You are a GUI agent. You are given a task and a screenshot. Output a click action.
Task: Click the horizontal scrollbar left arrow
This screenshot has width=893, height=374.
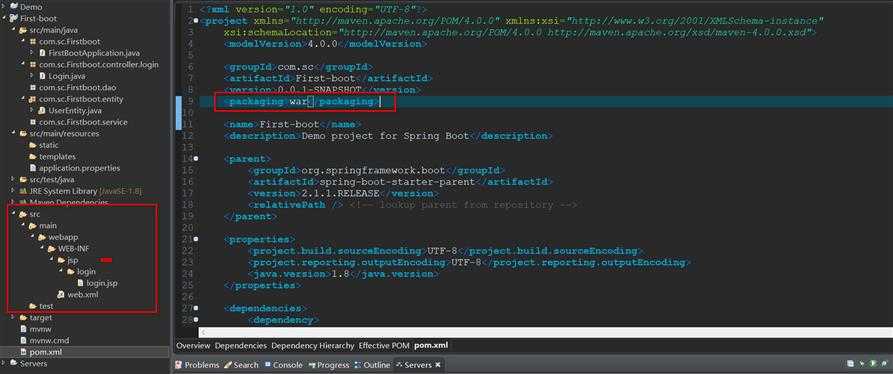(203, 332)
